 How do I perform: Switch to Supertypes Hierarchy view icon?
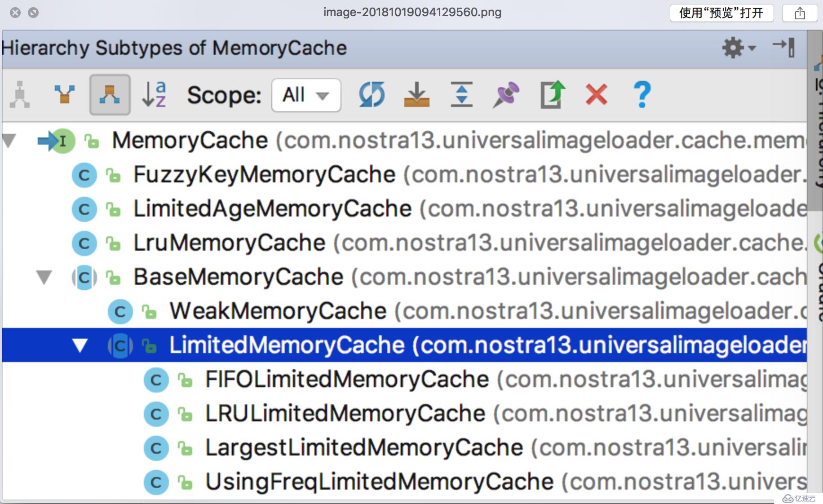click(x=65, y=95)
